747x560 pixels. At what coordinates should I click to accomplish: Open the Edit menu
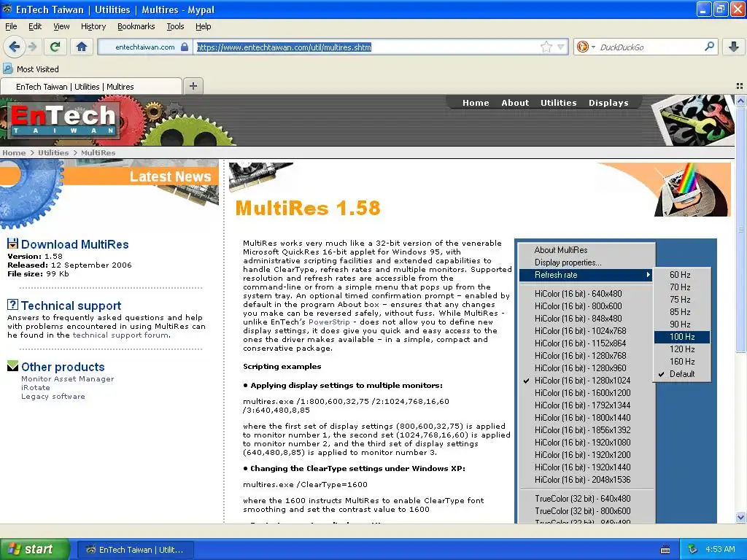point(35,26)
